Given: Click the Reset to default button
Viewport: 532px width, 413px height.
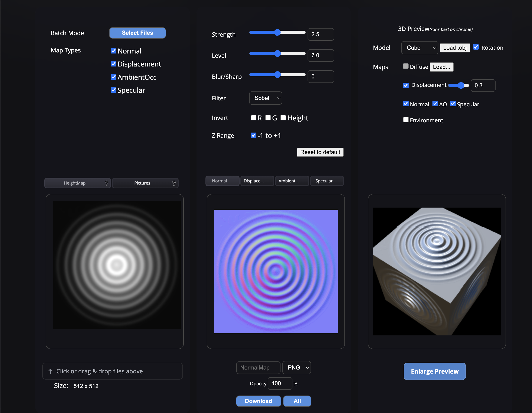Looking at the screenshot, I should 320,152.
